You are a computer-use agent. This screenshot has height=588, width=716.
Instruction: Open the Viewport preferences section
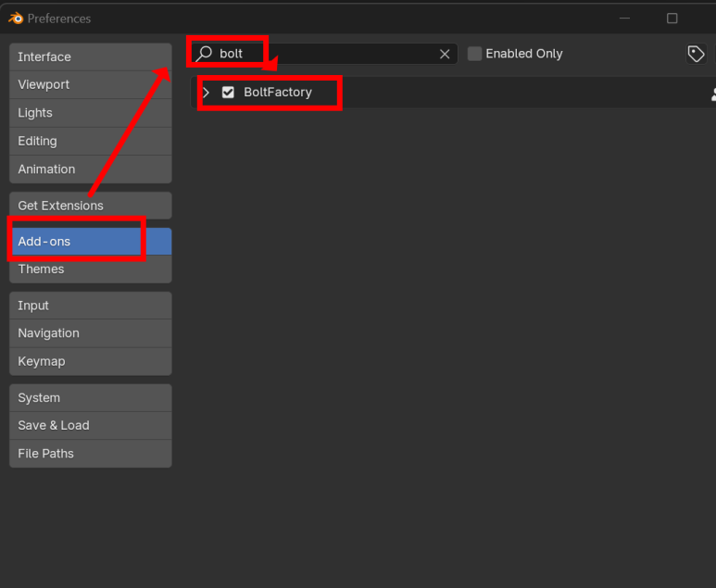[x=91, y=85]
